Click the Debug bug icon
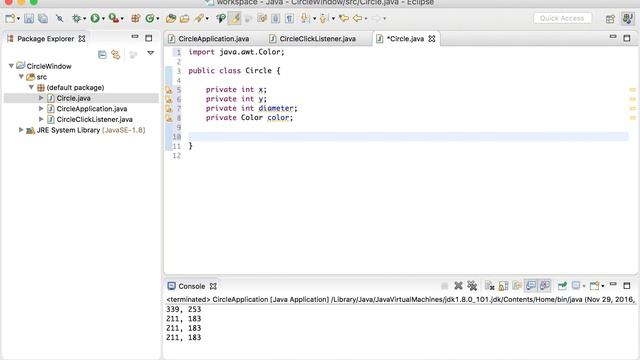 click(76, 18)
